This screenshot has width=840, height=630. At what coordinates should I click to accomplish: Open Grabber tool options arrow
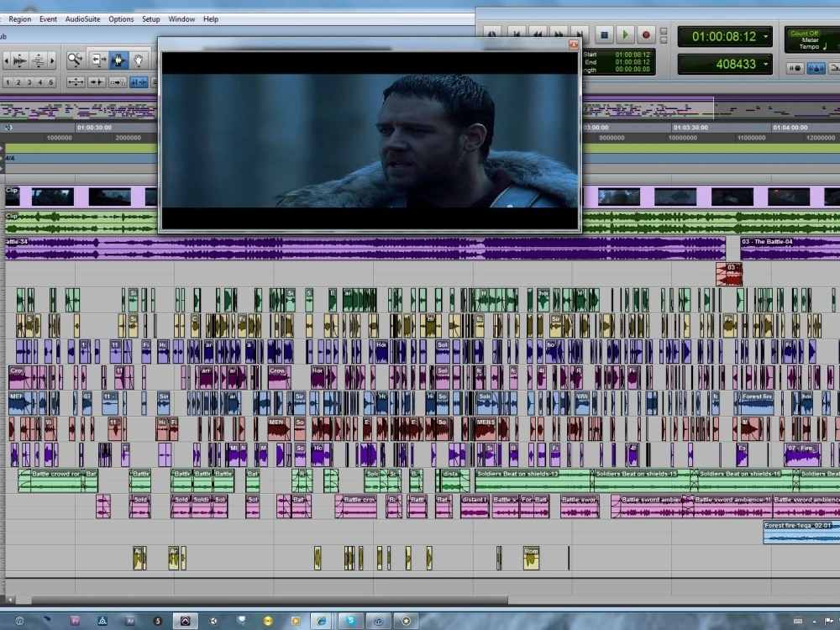[x=138, y=67]
